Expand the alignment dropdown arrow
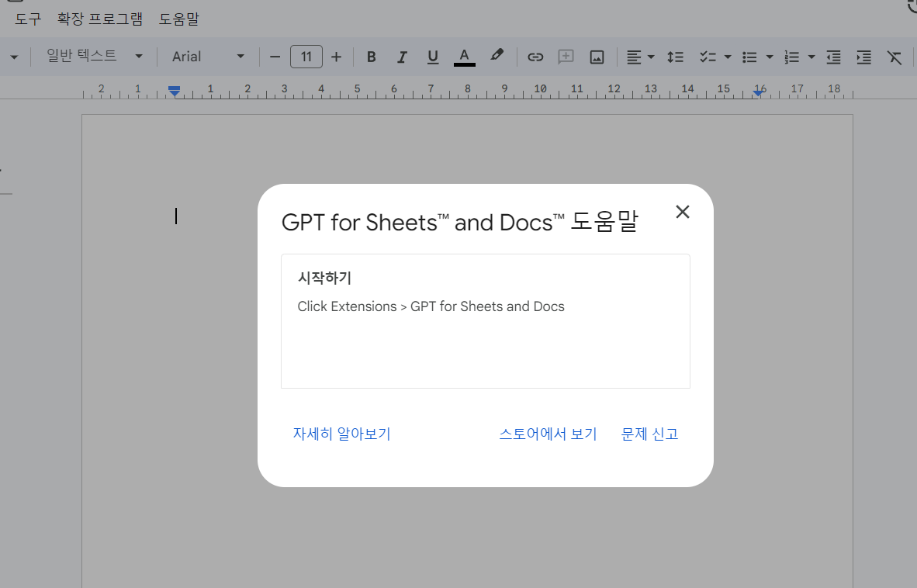The image size is (917, 588). pos(651,57)
